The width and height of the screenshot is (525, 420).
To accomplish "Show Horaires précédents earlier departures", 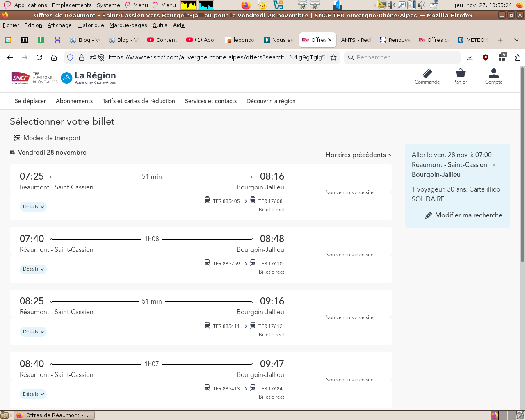I will coord(358,155).
